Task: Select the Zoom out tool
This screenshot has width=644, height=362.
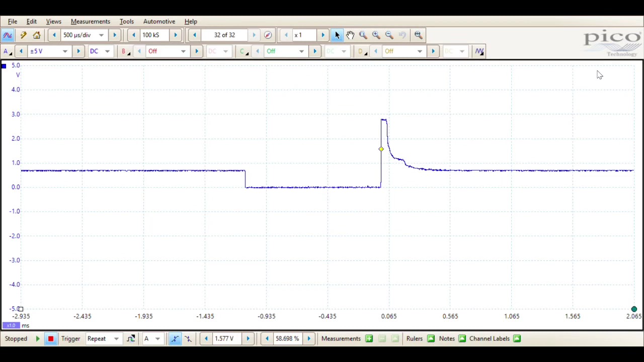Action: tap(389, 35)
